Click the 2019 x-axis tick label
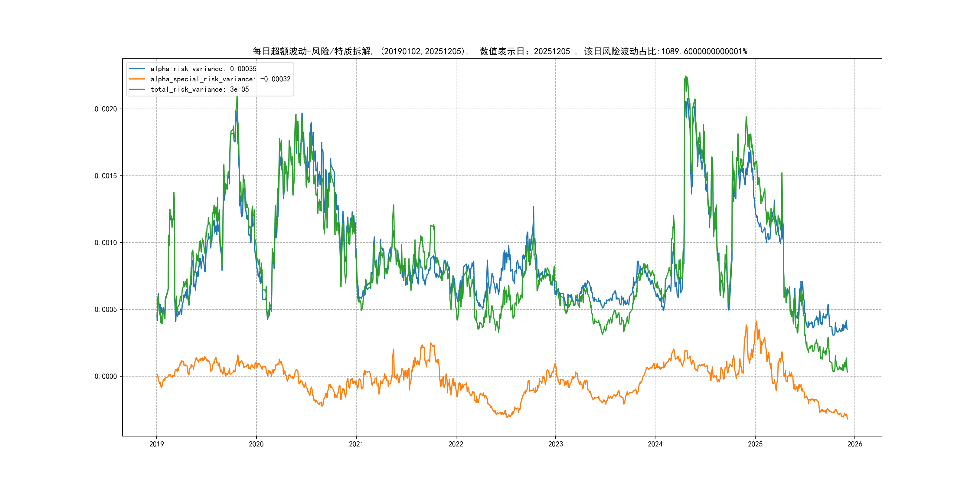 click(x=156, y=444)
